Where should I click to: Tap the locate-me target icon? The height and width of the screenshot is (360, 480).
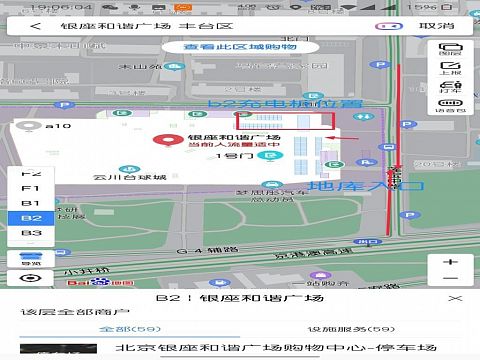tap(30, 278)
